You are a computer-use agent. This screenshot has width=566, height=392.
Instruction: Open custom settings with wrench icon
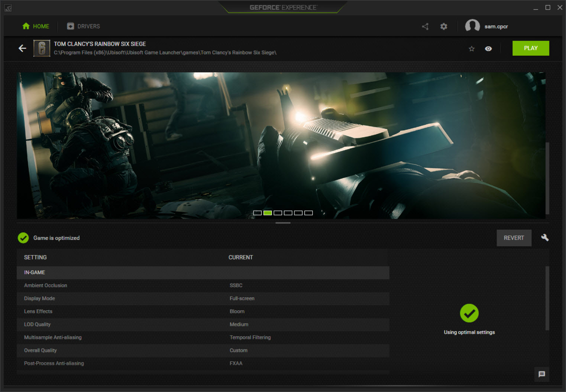(545, 238)
